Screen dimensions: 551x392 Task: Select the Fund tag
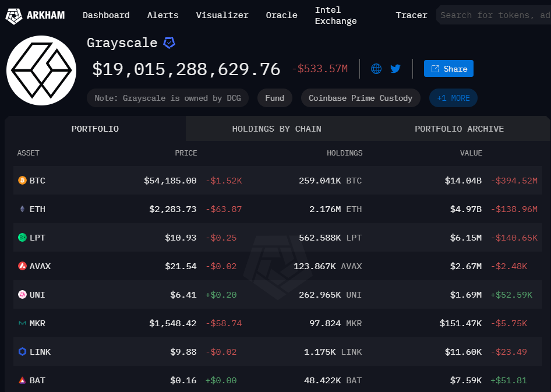pos(274,98)
